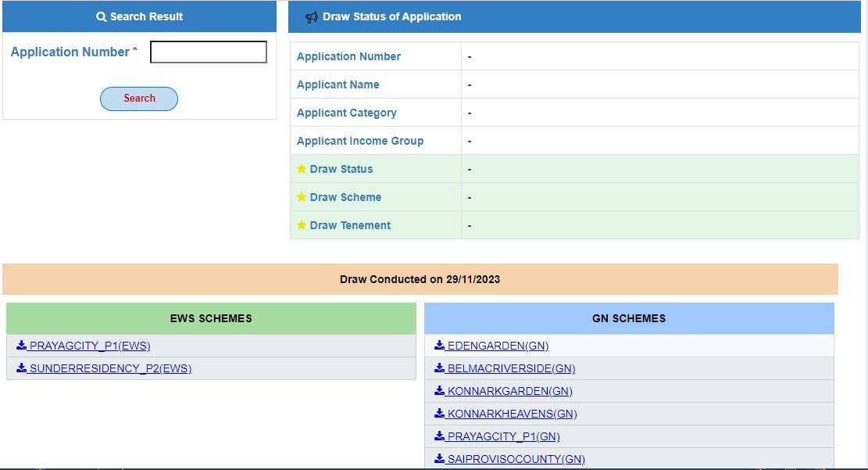The width and height of the screenshot is (868, 470).
Task: Open the PRAYAGCITY_P1(GN) scheme link
Action: [x=503, y=436]
